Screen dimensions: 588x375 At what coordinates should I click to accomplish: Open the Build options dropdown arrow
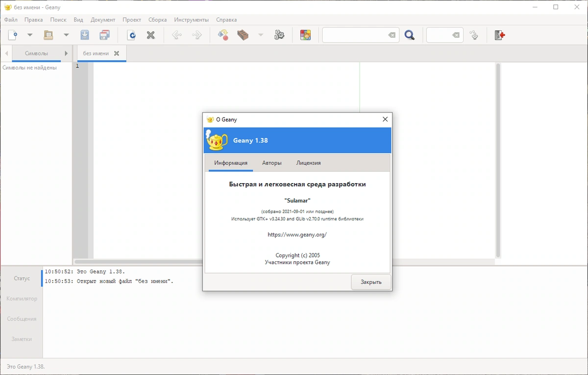pos(261,35)
